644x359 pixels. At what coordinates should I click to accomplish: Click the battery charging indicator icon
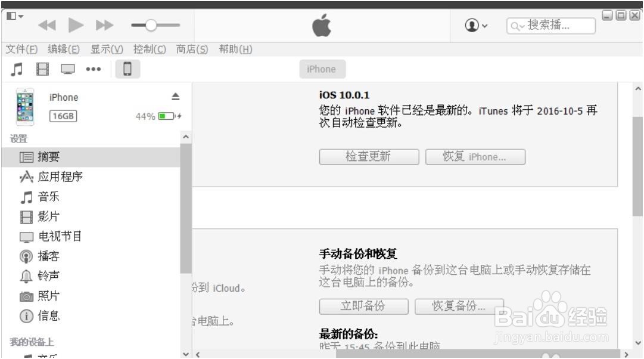coord(170,116)
